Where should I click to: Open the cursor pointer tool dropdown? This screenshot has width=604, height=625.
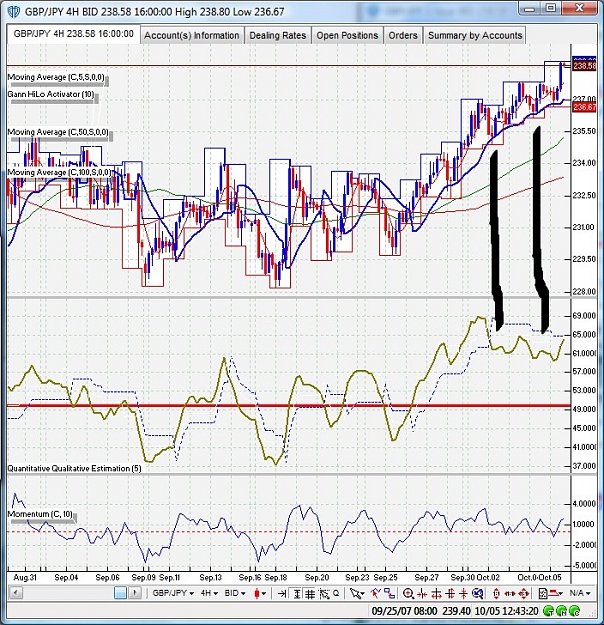[x=357, y=594]
